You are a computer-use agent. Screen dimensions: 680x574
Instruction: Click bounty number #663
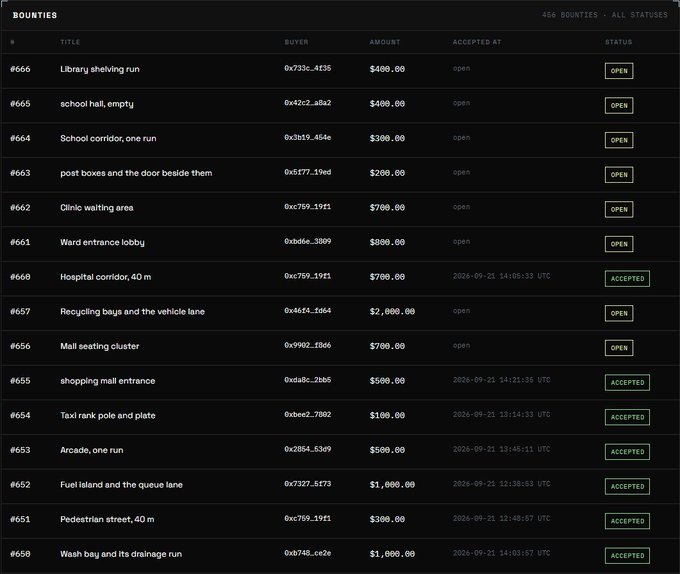(x=20, y=173)
